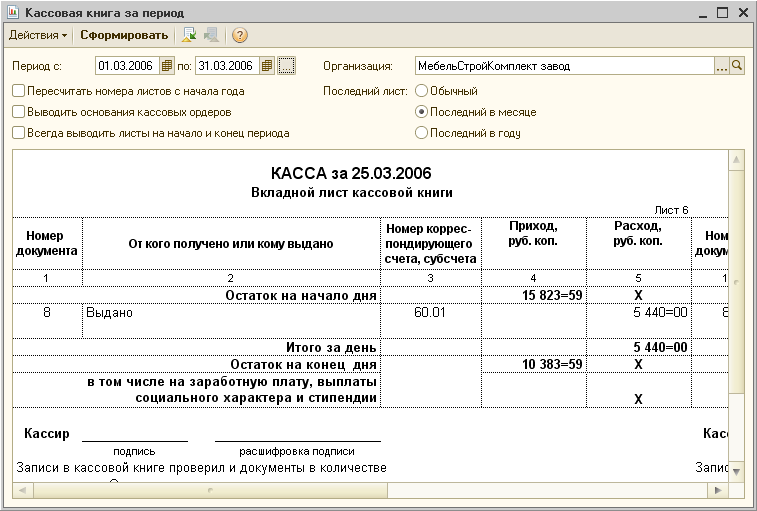Screen dimensions: 757x511
Task: Select the Последний в году radio option
Action: pos(421,133)
